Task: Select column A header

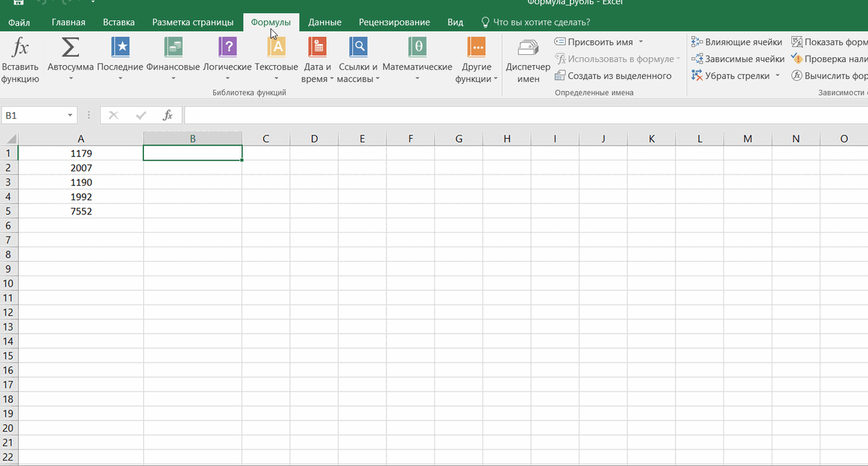Action: (x=81, y=139)
